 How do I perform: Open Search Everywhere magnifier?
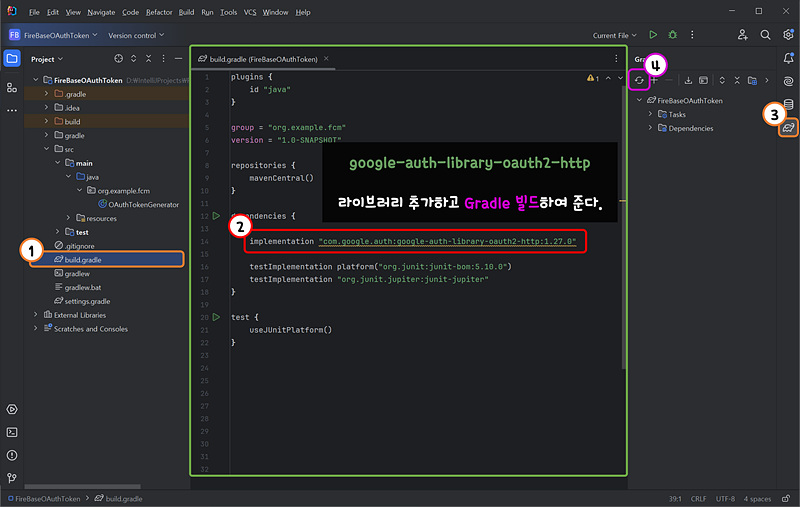click(765, 35)
